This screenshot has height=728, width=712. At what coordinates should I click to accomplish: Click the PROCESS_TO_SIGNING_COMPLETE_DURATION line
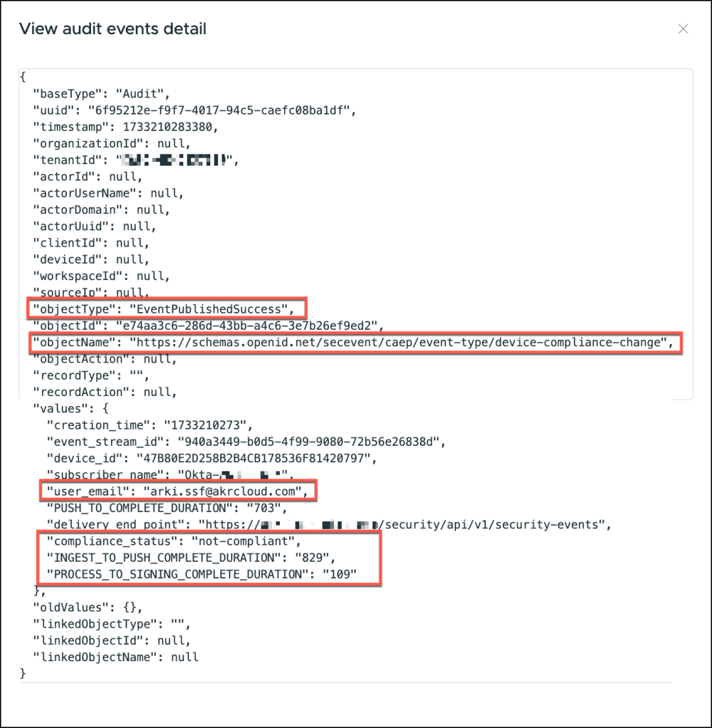(201, 574)
